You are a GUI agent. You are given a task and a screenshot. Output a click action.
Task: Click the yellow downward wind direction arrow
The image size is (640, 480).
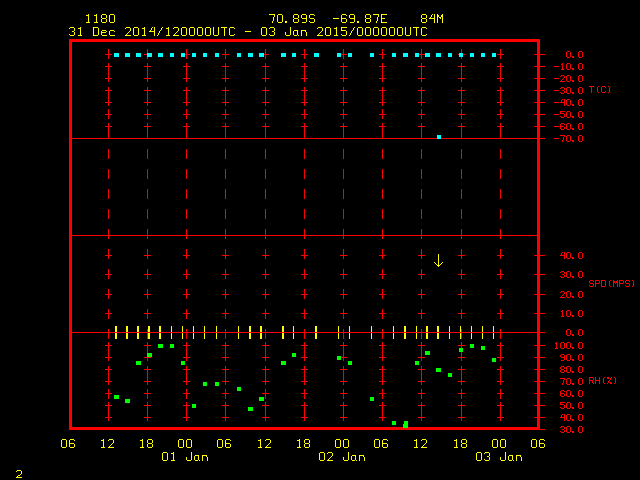coord(438,260)
